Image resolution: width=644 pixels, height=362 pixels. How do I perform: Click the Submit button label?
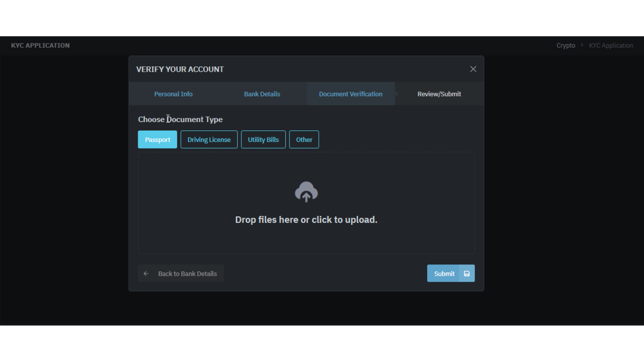444,274
